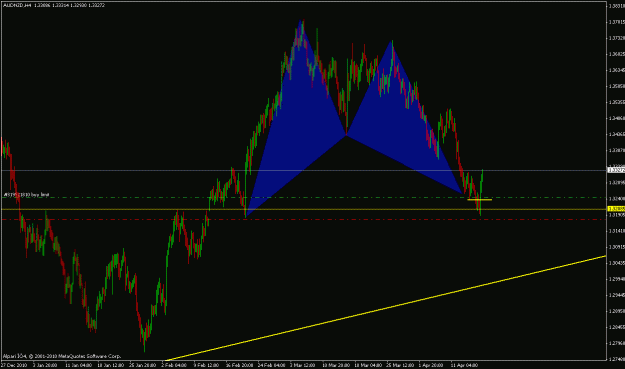The image size is (625, 369).
Task: Select the green dash-dot pending order line
Action: [303, 198]
